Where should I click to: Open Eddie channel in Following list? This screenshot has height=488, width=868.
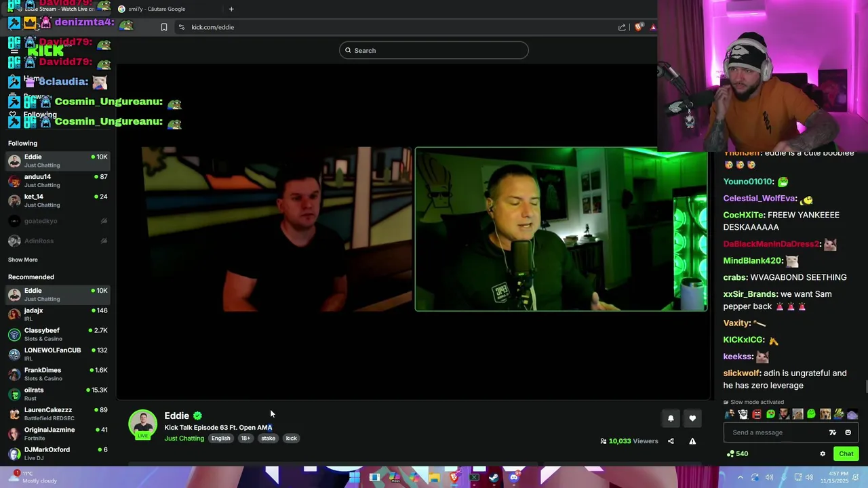(x=58, y=161)
